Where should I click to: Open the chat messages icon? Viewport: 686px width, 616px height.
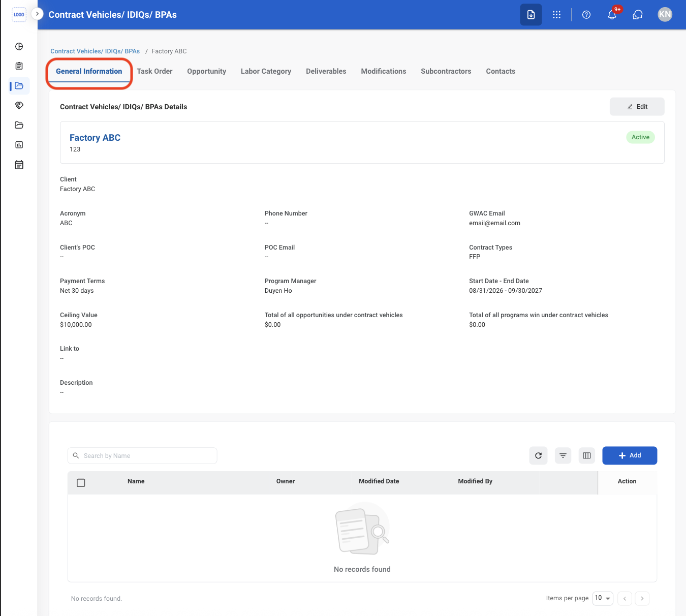[x=638, y=15]
